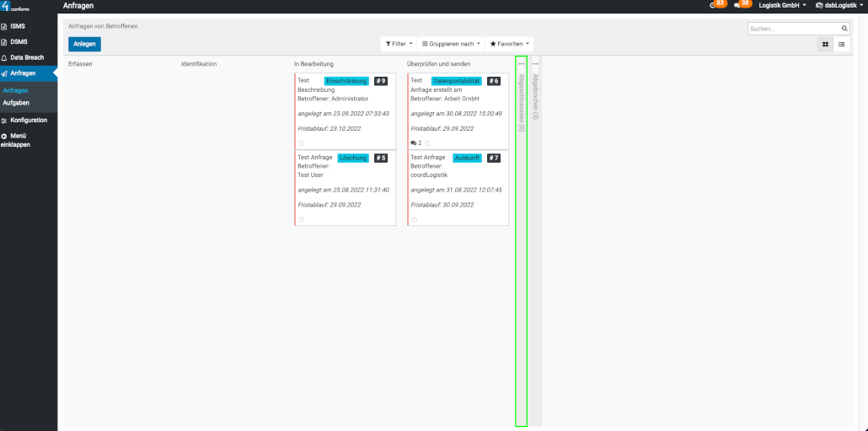Switch to list view
This screenshot has height=431, width=868.
(x=841, y=44)
